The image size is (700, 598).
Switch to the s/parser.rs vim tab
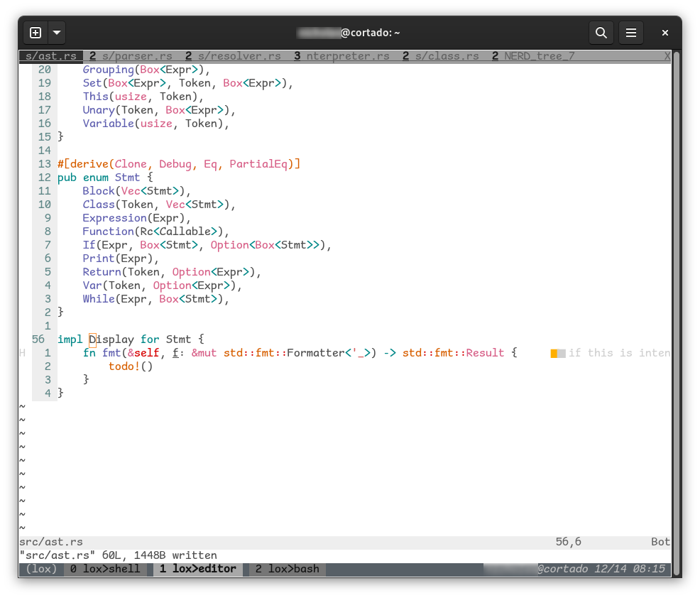click(x=136, y=56)
